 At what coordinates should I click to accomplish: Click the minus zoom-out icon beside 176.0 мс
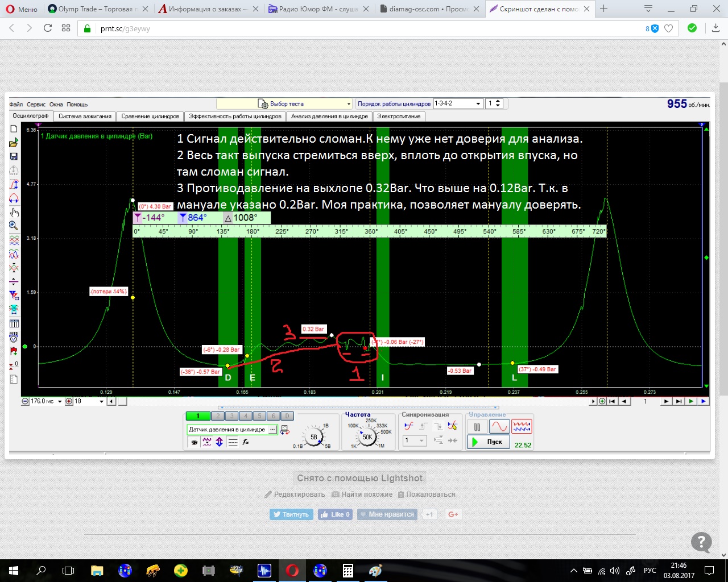25,401
